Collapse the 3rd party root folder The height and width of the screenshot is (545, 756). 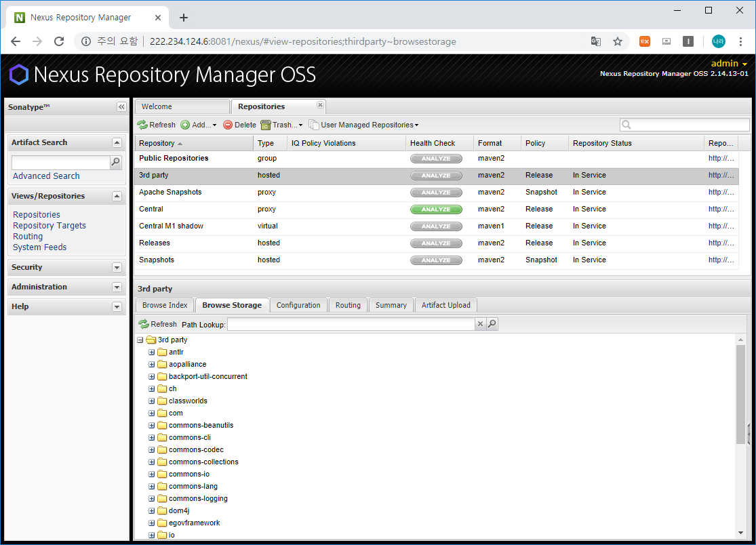pyautogui.click(x=140, y=340)
